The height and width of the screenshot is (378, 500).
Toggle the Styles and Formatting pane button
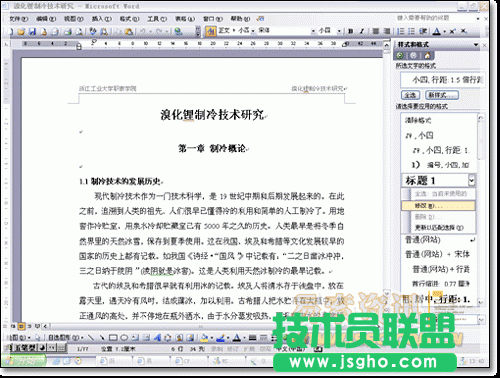pos(211,31)
